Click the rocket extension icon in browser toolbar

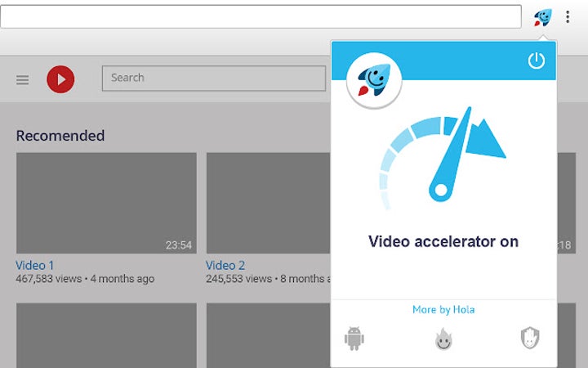tap(542, 17)
